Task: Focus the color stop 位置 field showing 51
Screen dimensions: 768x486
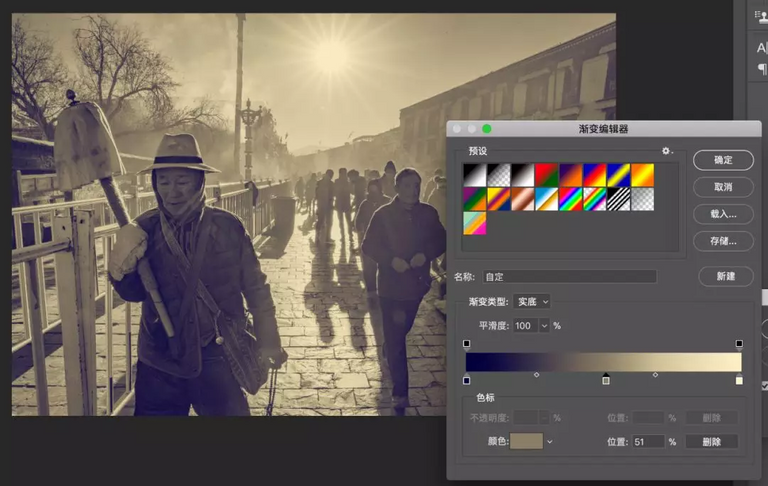Action: [648, 442]
